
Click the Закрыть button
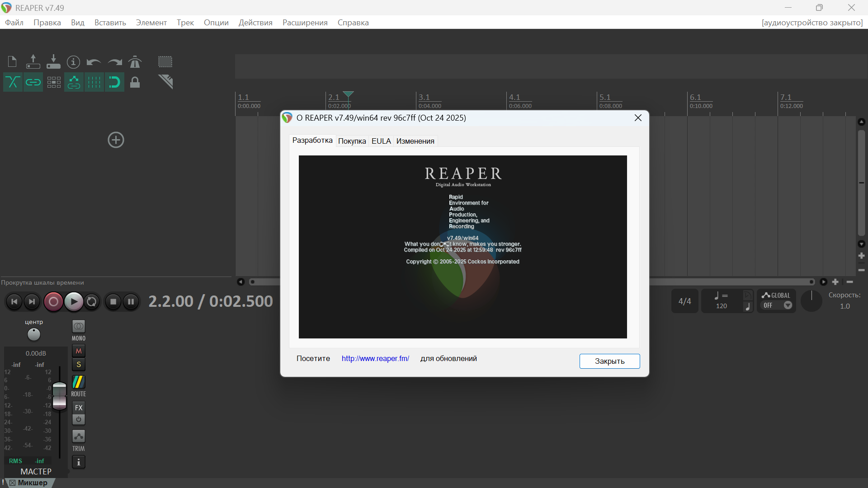[609, 361]
